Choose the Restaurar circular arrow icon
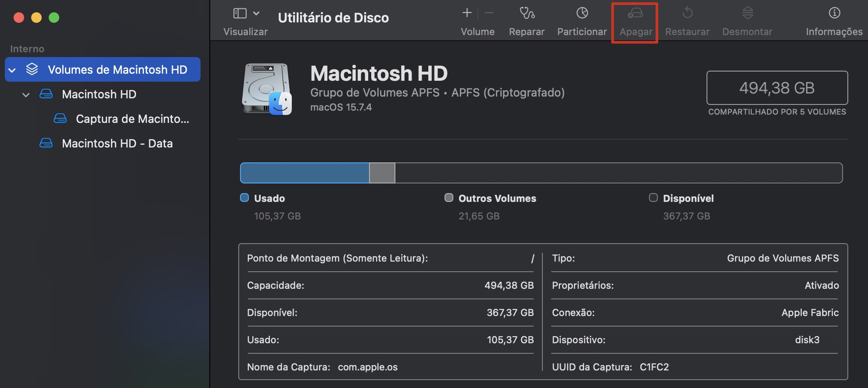Viewport: 868px width, 388px height. click(x=687, y=13)
